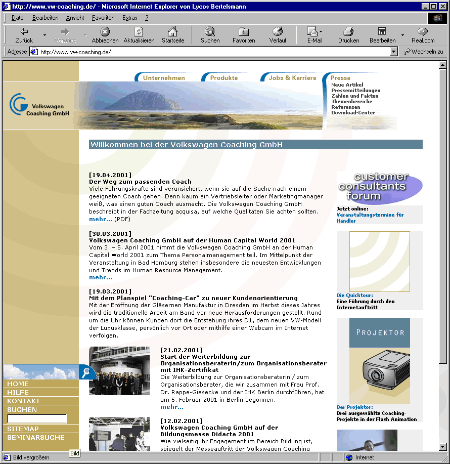Open the Referenzen link under Presse
450x464 pixels.
pyautogui.click(x=345, y=107)
